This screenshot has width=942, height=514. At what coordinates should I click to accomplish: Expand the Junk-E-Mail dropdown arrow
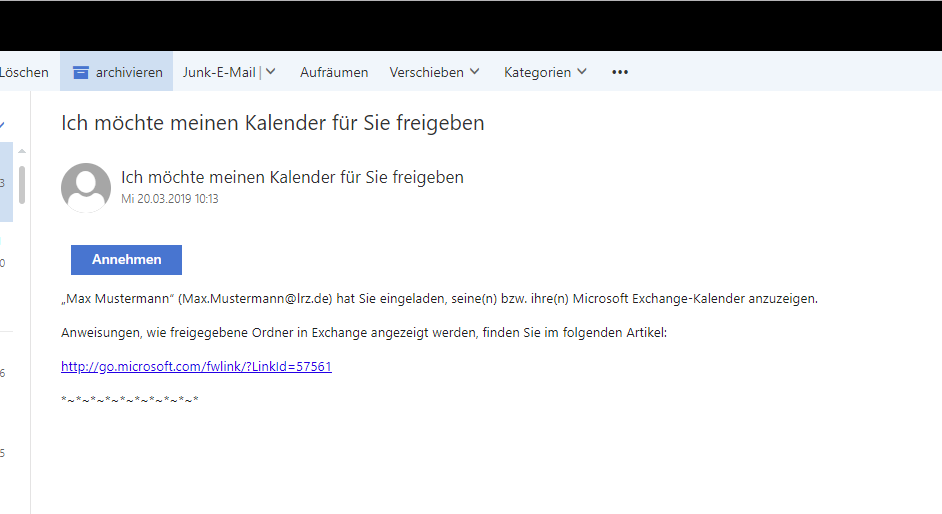tap(271, 72)
